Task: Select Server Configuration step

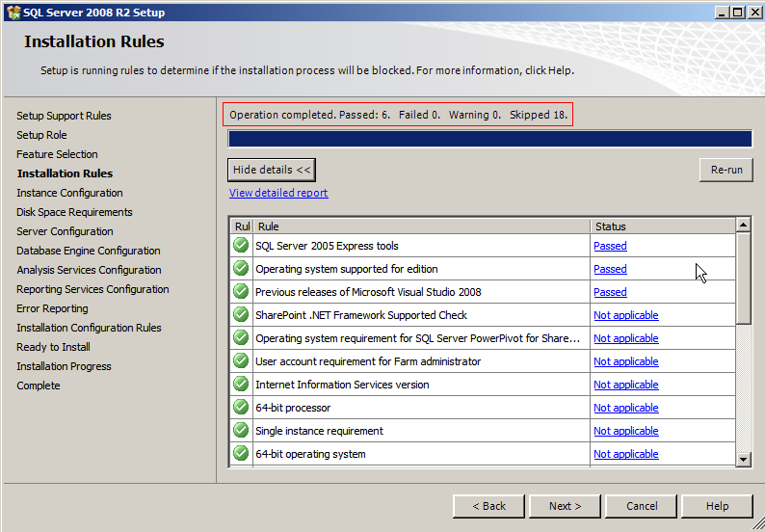Action: click(x=65, y=231)
